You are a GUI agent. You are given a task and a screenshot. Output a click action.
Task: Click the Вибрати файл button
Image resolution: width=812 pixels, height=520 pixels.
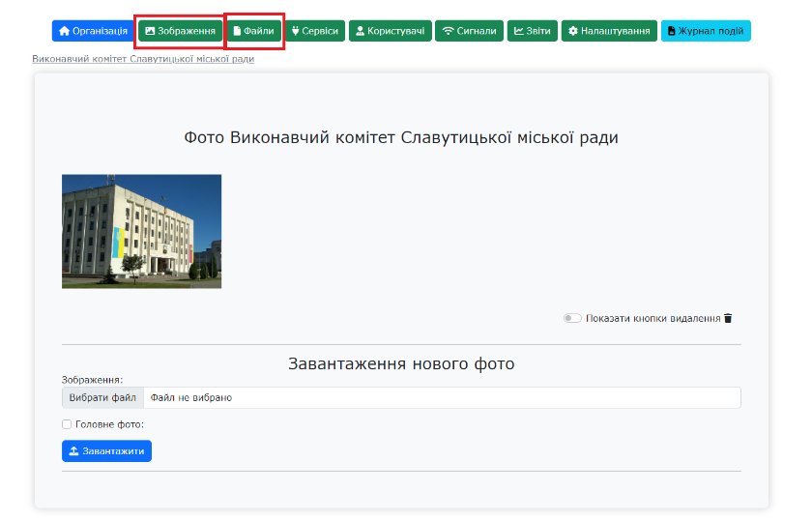(102, 398)
